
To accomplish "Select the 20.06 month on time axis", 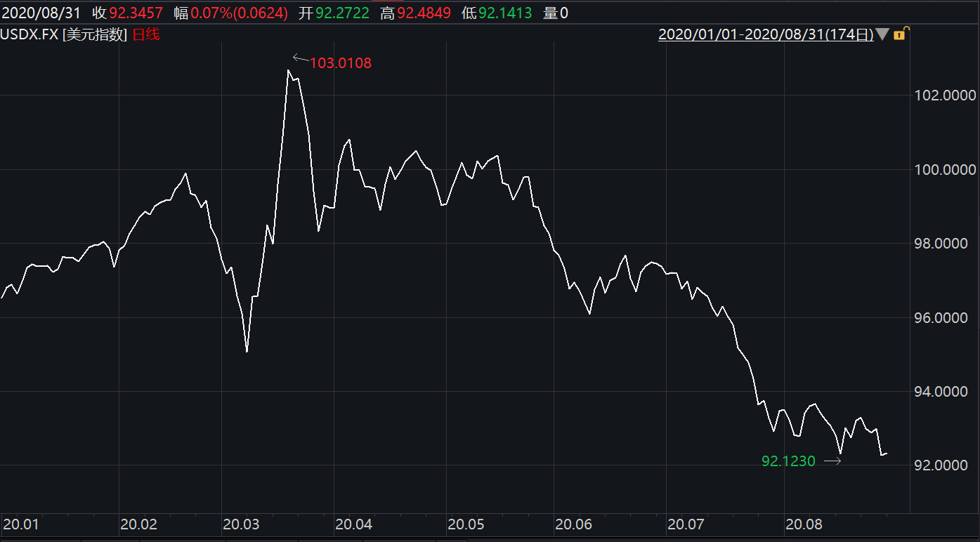I will (573, 524).
